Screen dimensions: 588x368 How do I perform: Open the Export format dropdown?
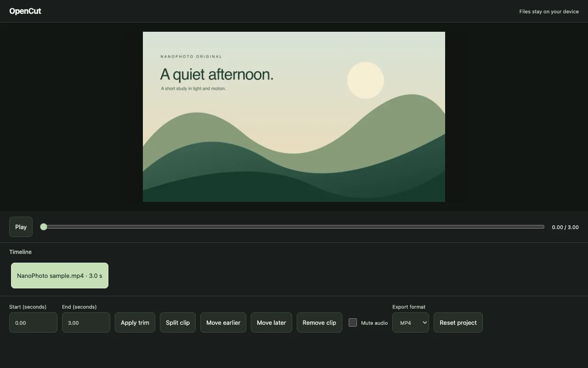coord(411,322)
